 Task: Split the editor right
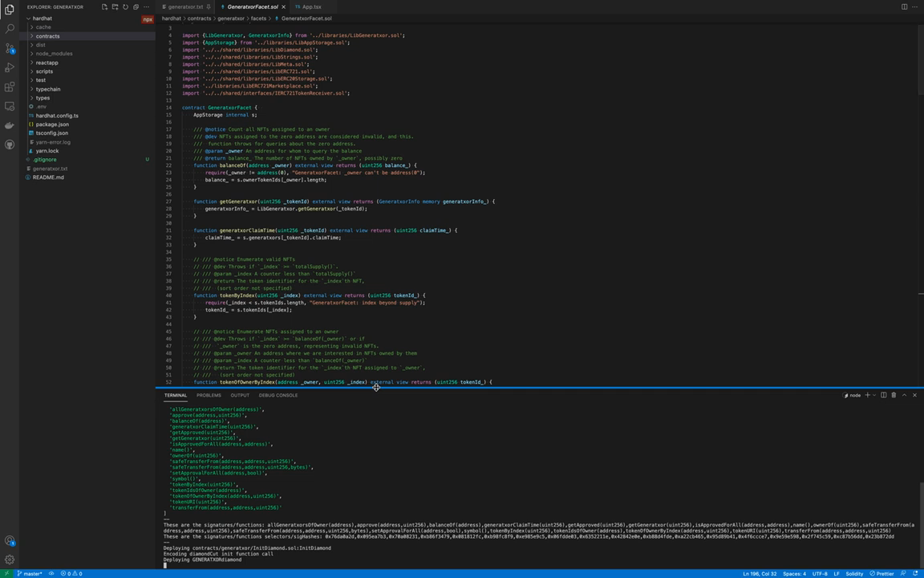coord(904,7)
